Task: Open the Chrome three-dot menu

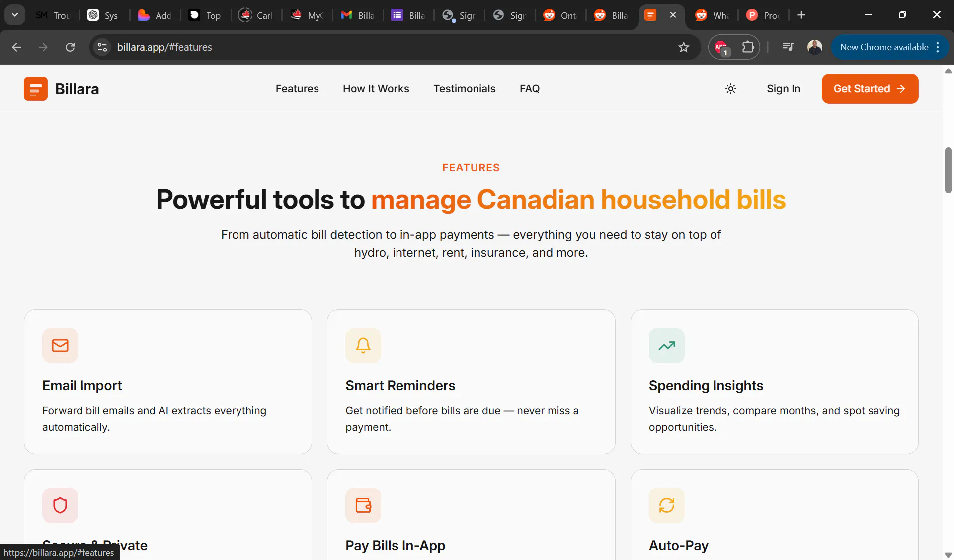Action: [938, 47]
